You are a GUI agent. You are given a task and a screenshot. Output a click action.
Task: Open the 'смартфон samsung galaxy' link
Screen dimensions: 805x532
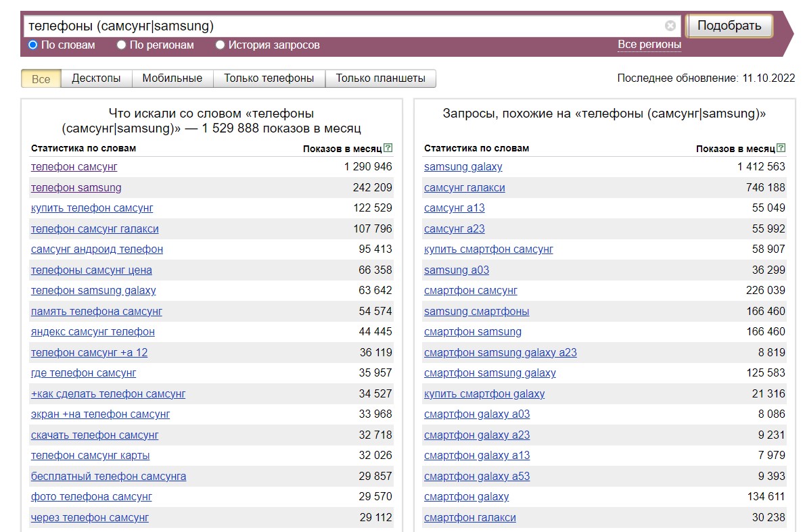pyautogui.click(x=490, y=373)
